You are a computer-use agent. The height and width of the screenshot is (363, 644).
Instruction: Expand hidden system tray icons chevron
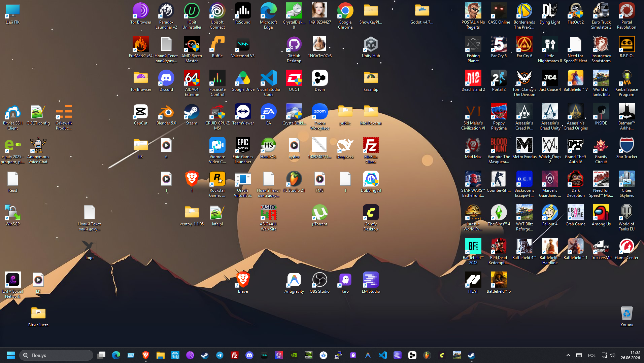[568, 355]
